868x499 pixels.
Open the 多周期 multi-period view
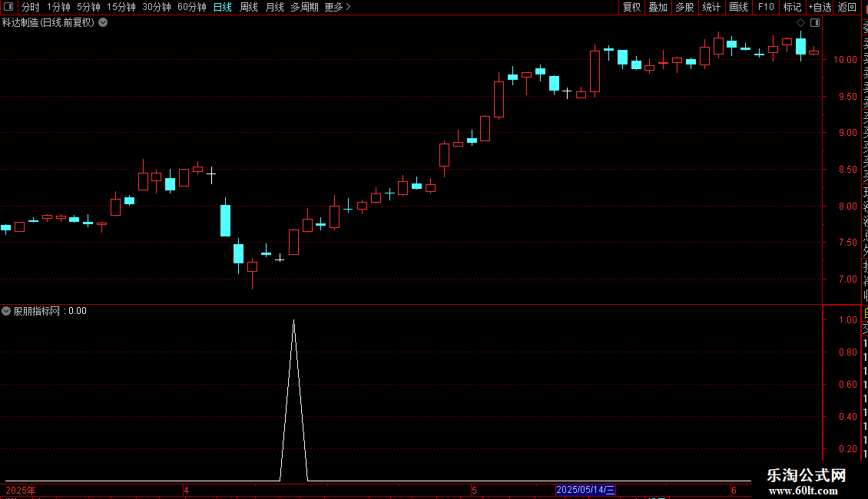tap(304, 7)
